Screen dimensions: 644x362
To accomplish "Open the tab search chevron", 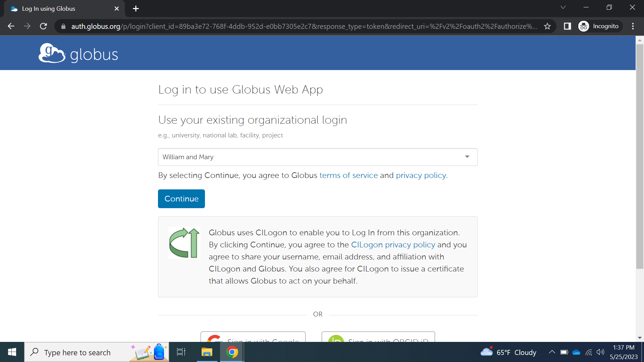I will click(563, 7).
